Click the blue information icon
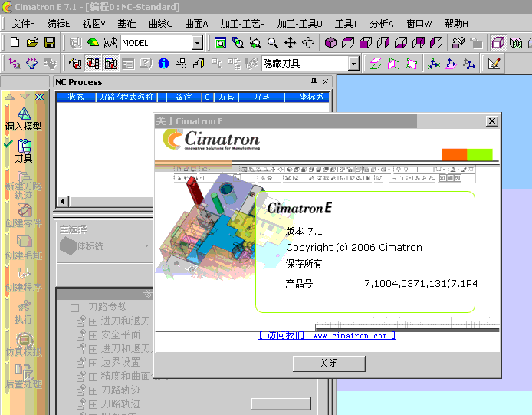The height and width of the screenshot is (415, 532). (x=163, y=63)
